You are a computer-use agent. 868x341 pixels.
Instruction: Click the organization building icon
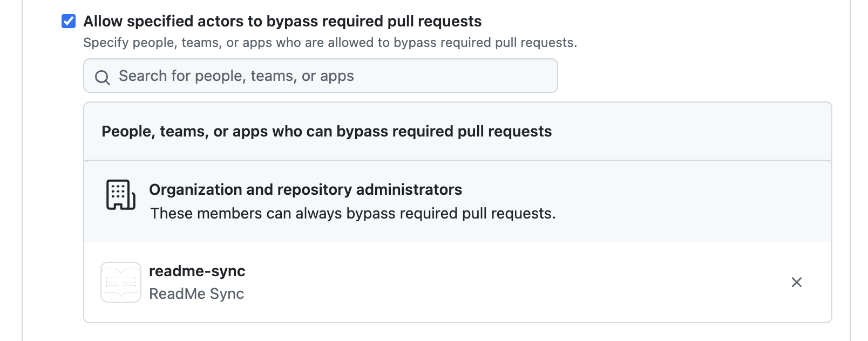click(121, 195)
